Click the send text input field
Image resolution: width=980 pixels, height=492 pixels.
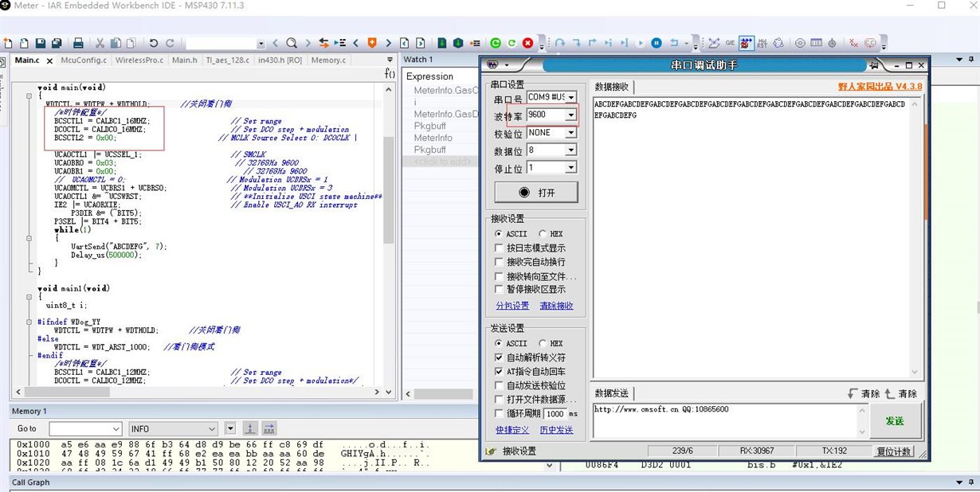pyautogui.click(x=725, y=420)
